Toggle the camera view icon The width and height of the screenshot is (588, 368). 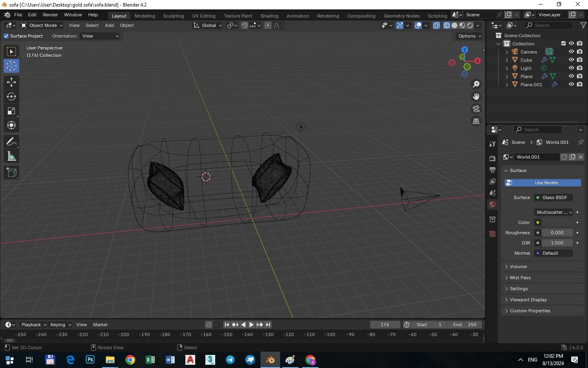[476, 109]
